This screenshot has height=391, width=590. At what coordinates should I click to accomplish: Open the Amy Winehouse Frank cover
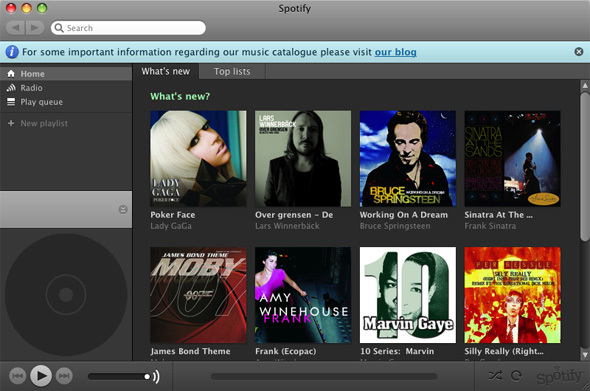[x=303, y=295]
